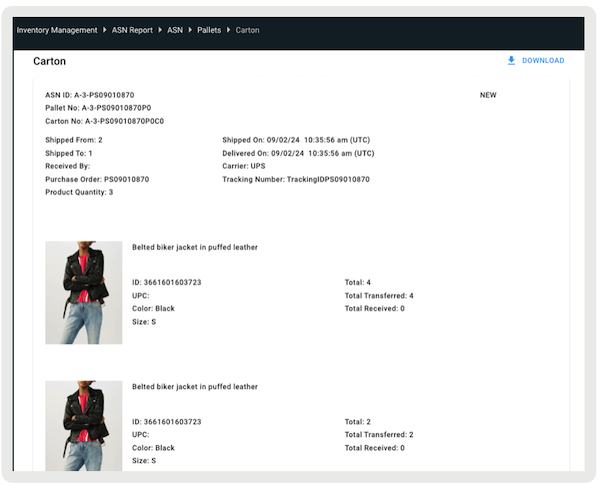Click breadcrumb arrow between ASN and Pallets
Image resolution: width=600 pixels, height=488 pixels.
tap(190, 30)
